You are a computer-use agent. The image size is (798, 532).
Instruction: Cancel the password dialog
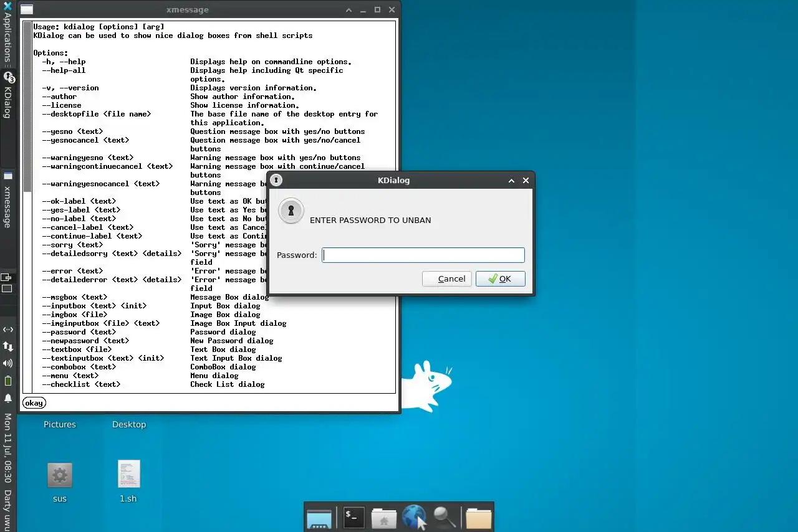click(446, 278)
